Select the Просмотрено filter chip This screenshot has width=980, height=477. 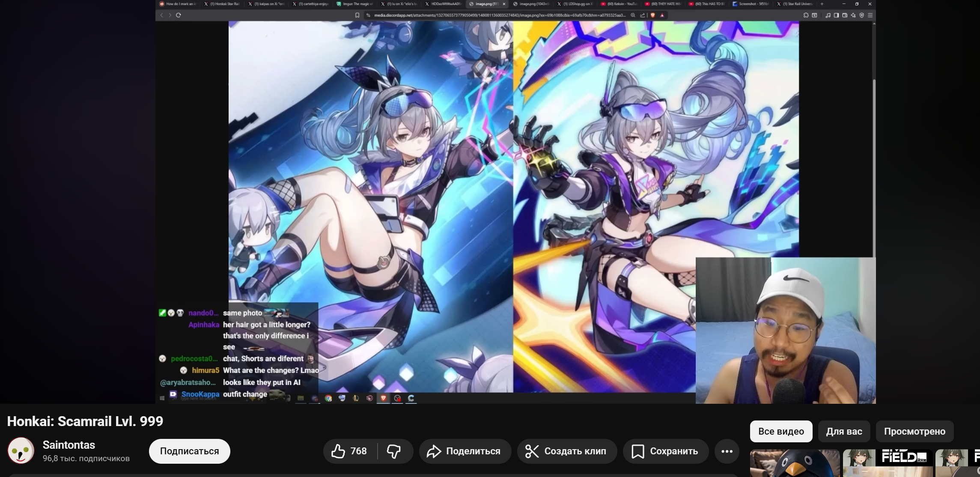(x=914, y=431)
